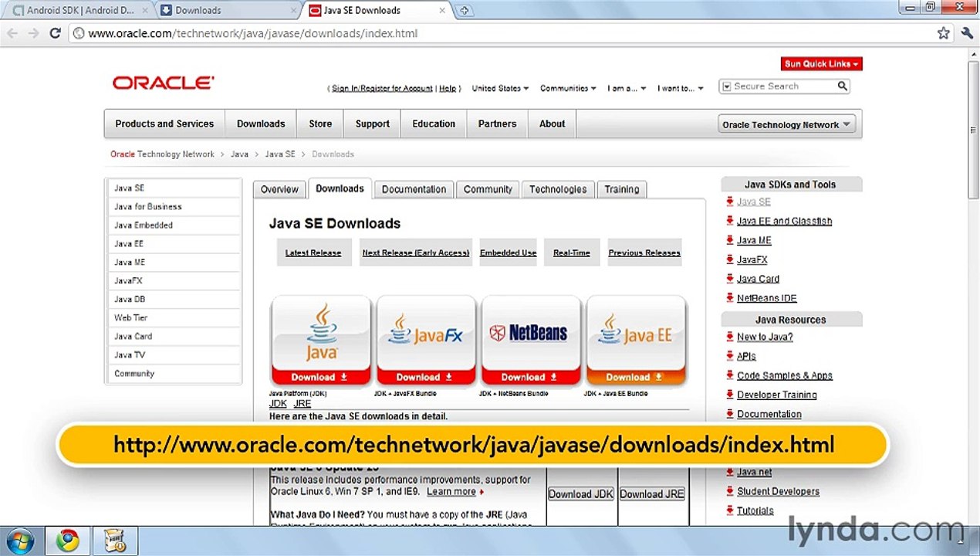Click Education in the navigation bar

[434, 124]
